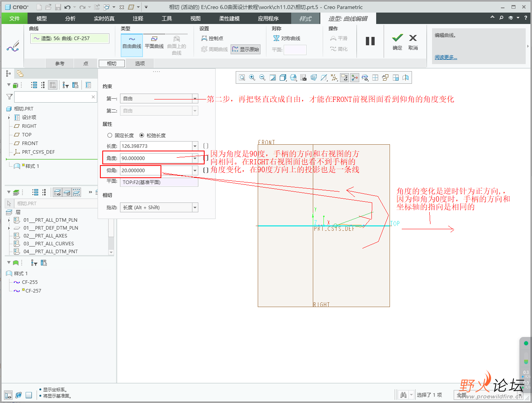Select the FRONT datum plane in tree

coord(30,144)
